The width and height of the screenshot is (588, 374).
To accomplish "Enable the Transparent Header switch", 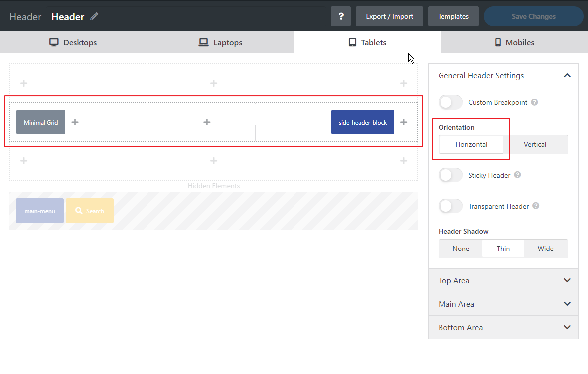I will click(x=451, y=206).
